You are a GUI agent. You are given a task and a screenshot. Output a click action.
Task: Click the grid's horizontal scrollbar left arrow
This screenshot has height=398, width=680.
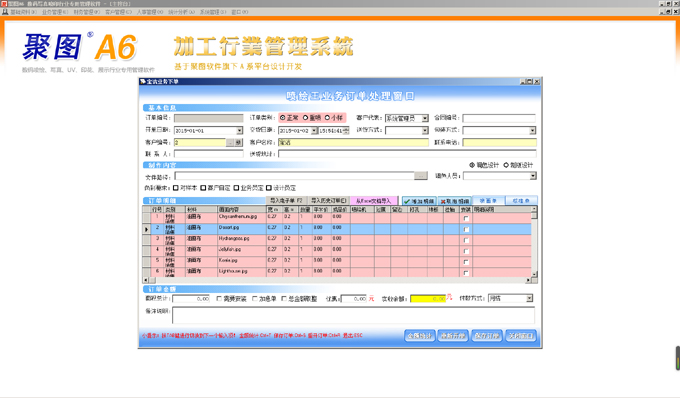146,281
